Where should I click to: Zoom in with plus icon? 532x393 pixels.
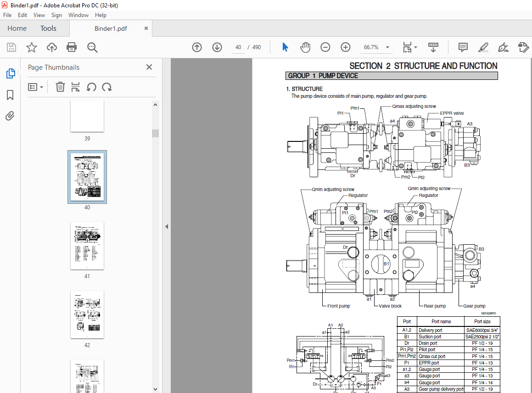pyautogui.click(x=345, y=47)
